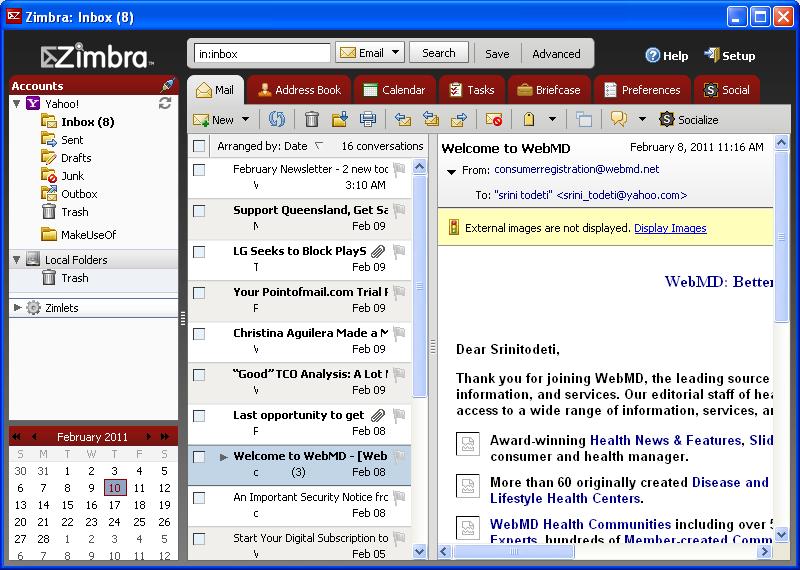Click the consumerregistration@webmd.net sender link

[x=577, y=169]
